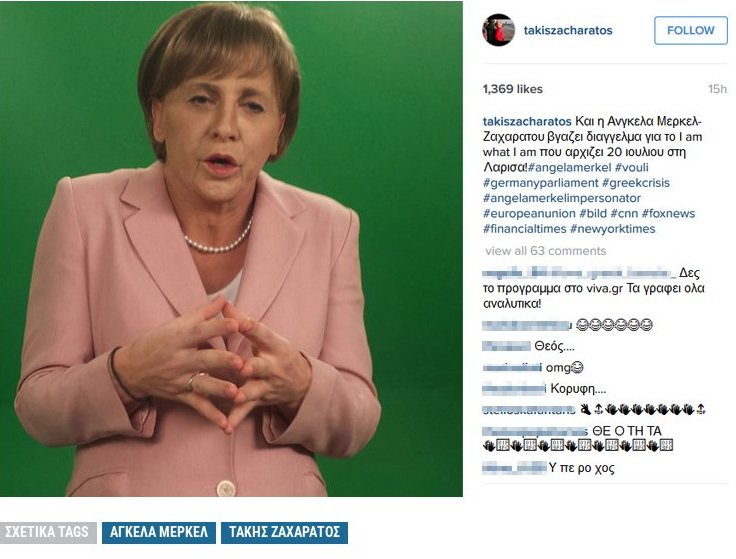Open the #germanyparliament hashtag
This screenshot has height=559, width=736.
coord(541,183)
